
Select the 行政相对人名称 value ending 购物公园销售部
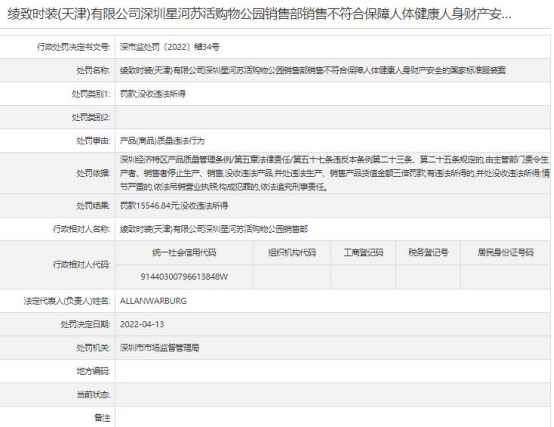tap(214, 229)
